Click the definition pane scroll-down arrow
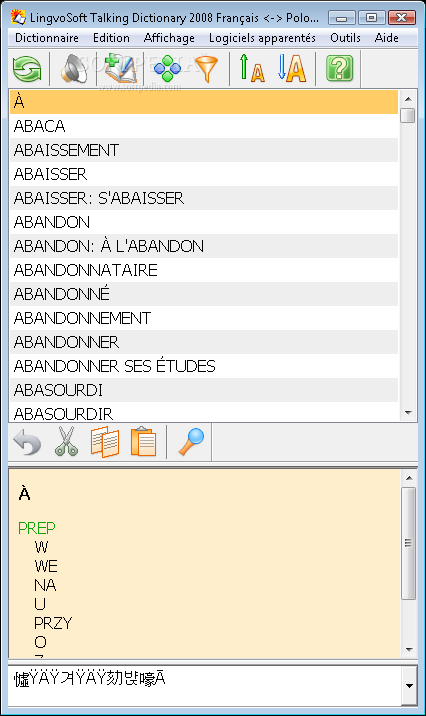426x716 pixels. [x=409, y=649]
